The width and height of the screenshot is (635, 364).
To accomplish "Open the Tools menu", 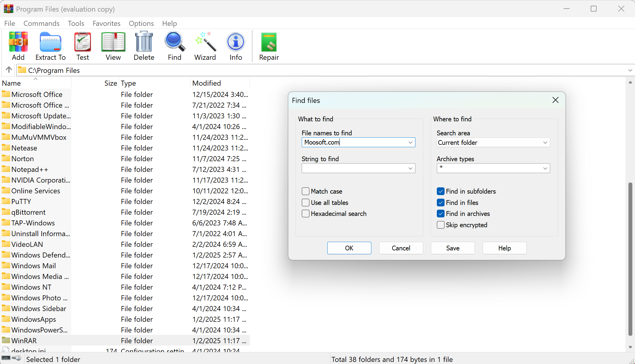I will 76,23.
